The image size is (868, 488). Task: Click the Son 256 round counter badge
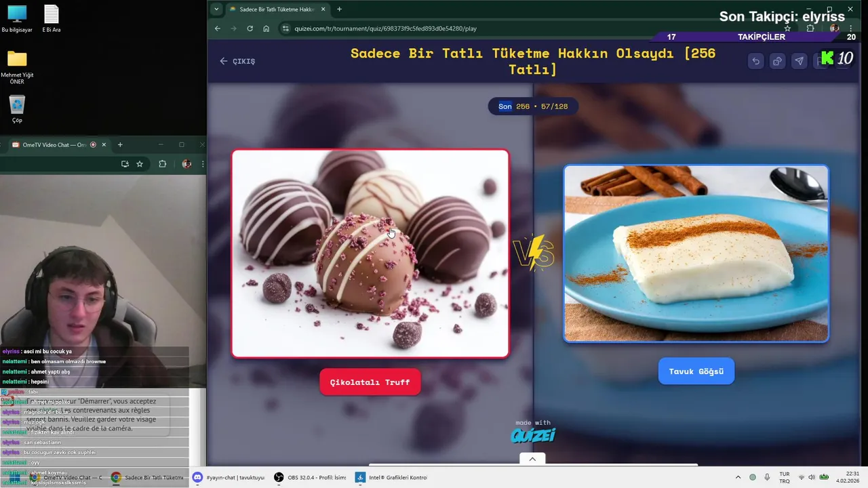click(533, 106)
